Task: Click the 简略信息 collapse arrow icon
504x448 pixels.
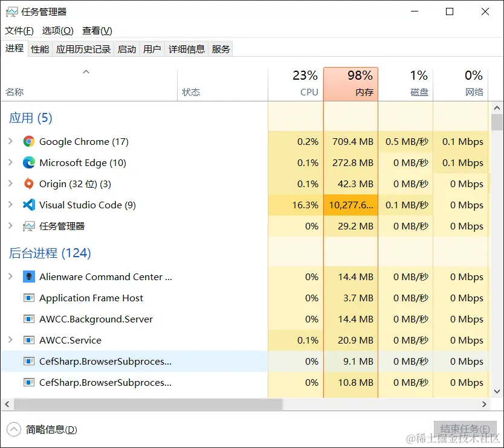Action: [14, 429]
